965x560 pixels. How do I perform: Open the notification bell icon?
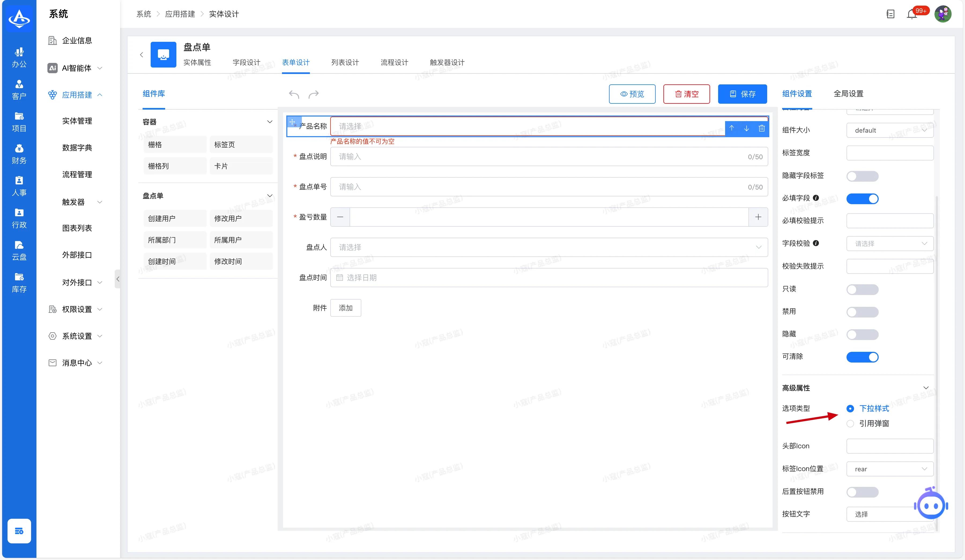pos(912,14)
